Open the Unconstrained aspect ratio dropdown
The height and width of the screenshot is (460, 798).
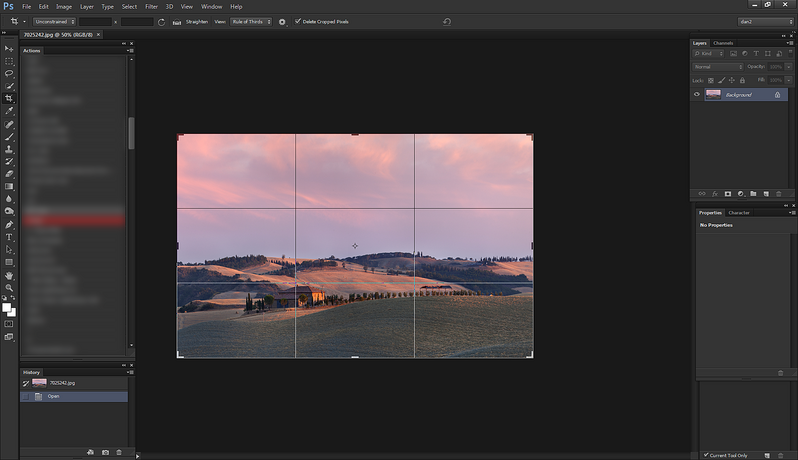tap(54, 22)
